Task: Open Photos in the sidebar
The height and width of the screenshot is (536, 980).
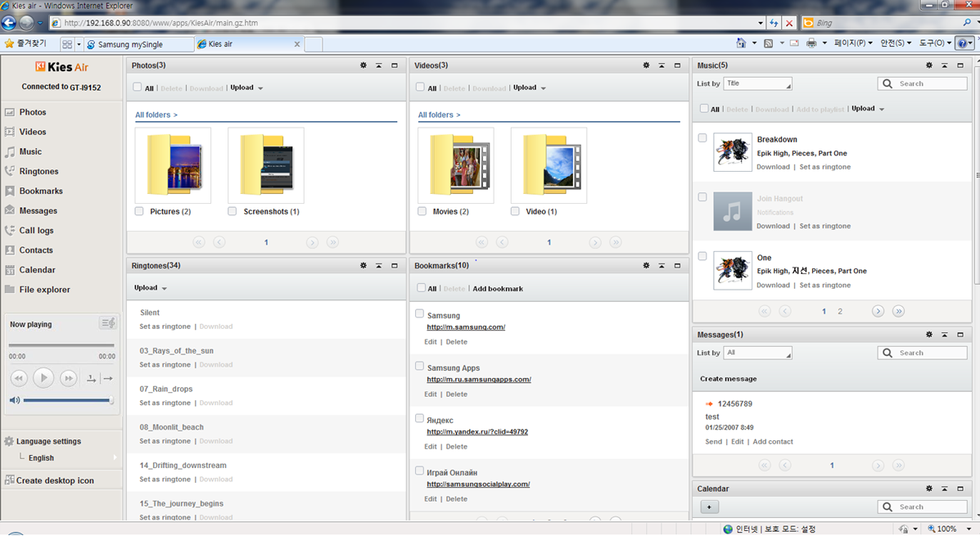Action: point(33,112)
